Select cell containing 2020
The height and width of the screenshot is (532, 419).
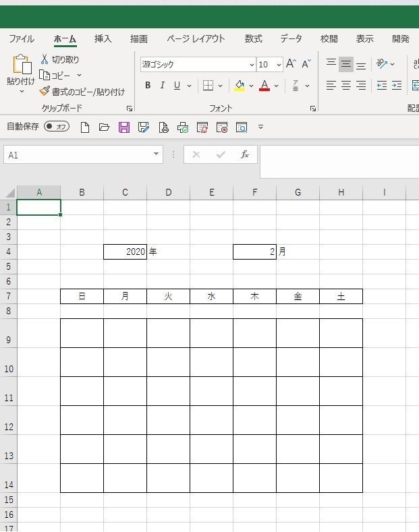point(125,252)
